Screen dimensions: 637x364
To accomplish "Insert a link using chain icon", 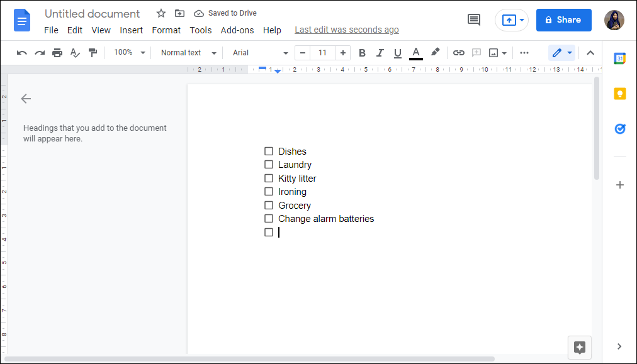I will click(459, 53).
